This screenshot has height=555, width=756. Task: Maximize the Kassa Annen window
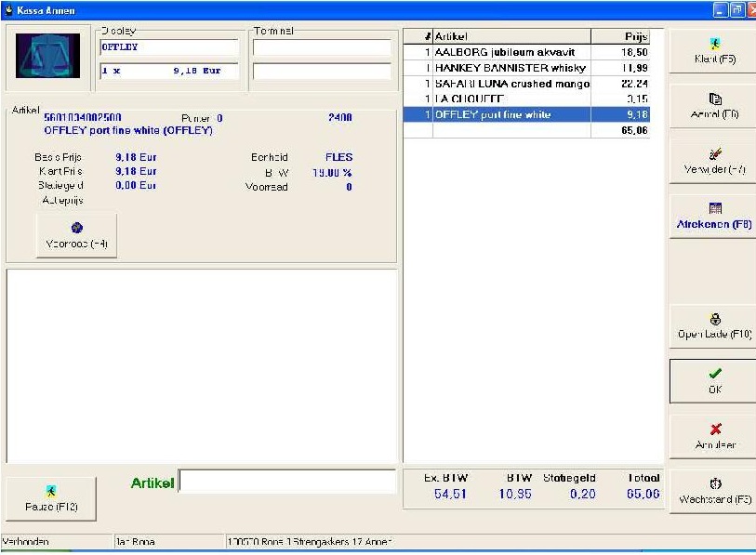tap(737, 9)
